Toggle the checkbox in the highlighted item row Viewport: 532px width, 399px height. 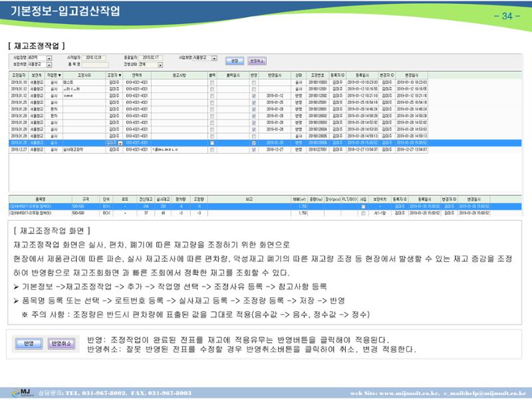pyautogui.click(x=363, y=207)
